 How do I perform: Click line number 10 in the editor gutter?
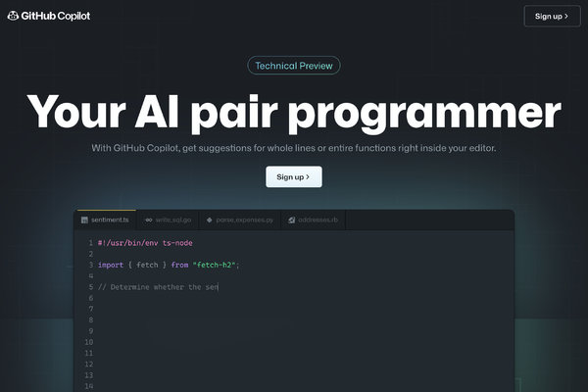89,342
